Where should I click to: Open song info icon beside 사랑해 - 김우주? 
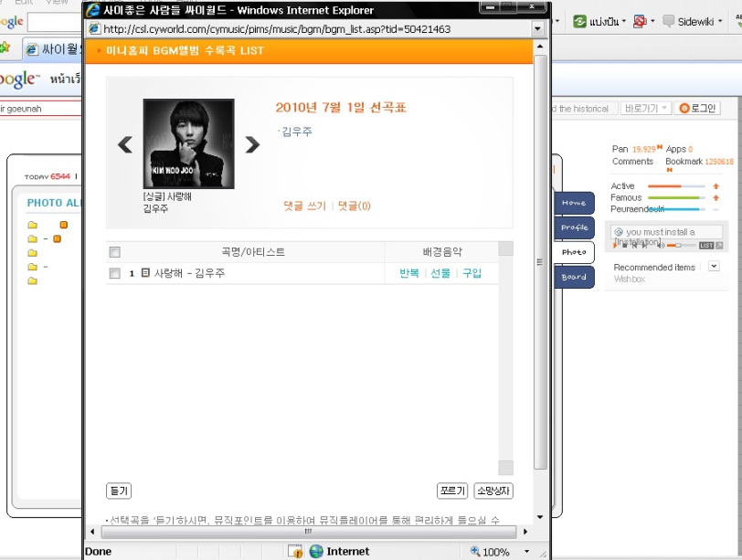click(x=146, y=272)
